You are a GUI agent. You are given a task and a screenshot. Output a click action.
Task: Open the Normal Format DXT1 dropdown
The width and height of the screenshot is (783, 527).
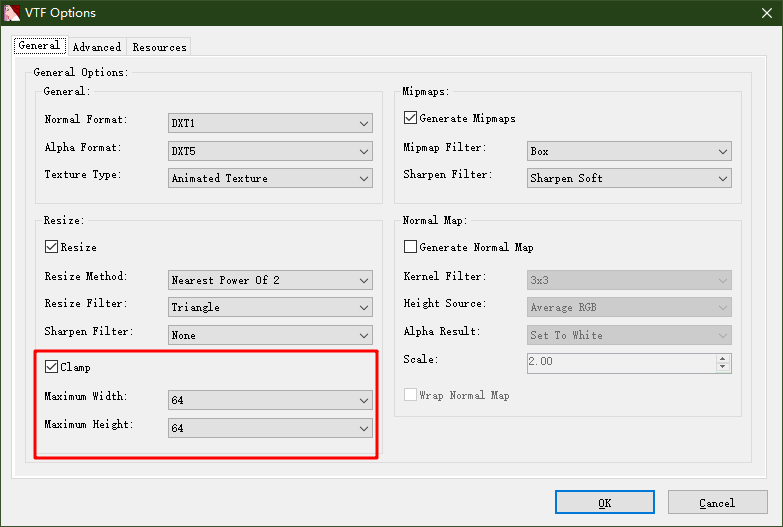pyautogui.click(x=270, y=123)
